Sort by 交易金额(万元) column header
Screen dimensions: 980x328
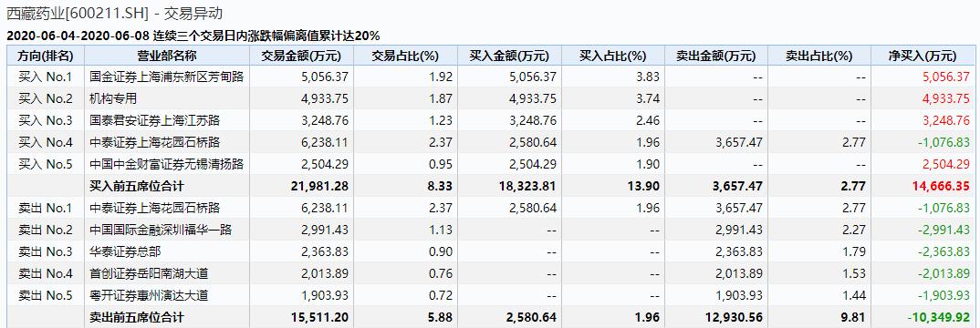301,56
